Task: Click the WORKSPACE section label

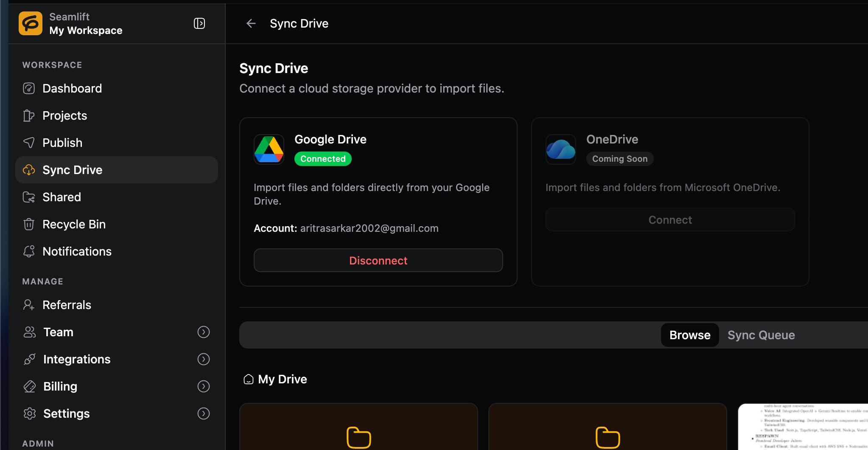Action: tap(52, 65)
